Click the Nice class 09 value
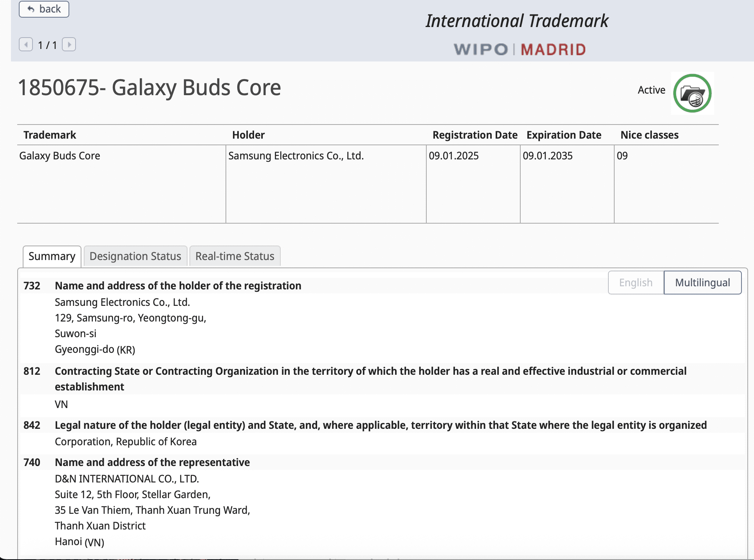 pyautogui.click(x=622, y=156)
